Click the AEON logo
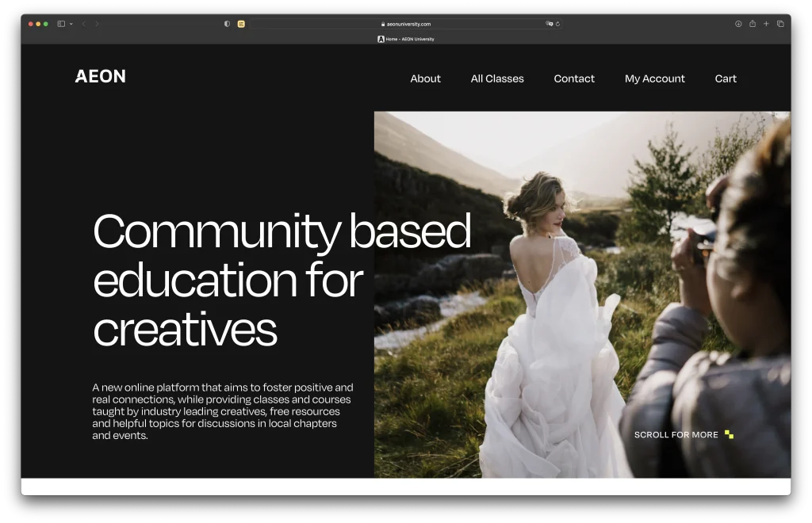Image resolution: width=812 pixels, height=523 pixels. click(x=101, y=77)
